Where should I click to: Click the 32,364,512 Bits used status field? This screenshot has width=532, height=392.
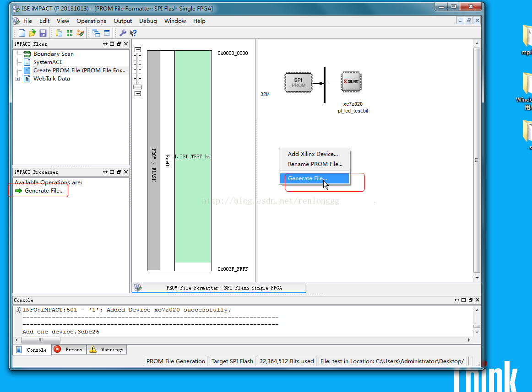point(287,361)
